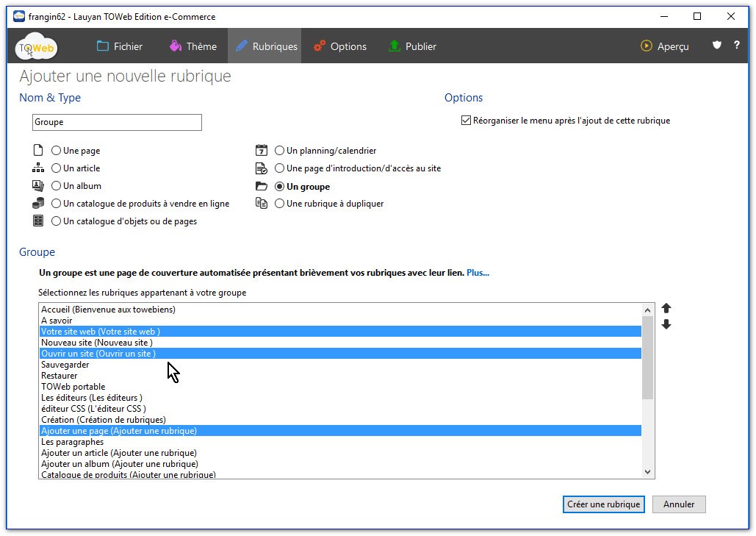Follow the Plus... link
This screenshot has width=756, height=536.
478,273
